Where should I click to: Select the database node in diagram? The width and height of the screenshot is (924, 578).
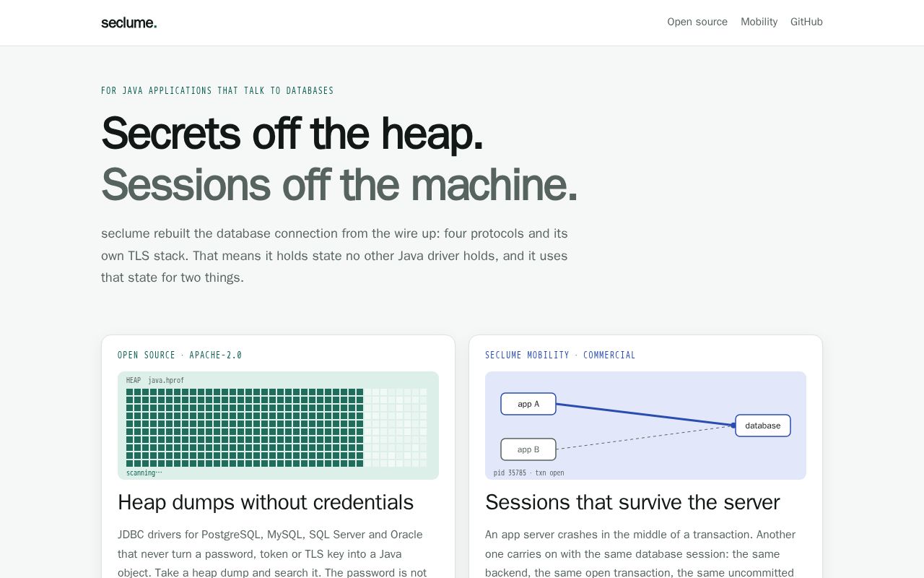[x=763, y=426]
